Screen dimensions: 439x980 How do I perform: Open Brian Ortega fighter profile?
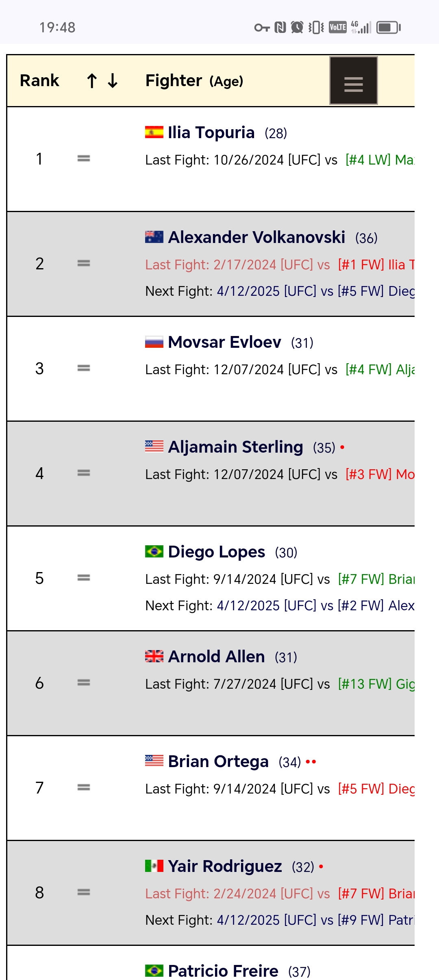(x=218, y=761)
